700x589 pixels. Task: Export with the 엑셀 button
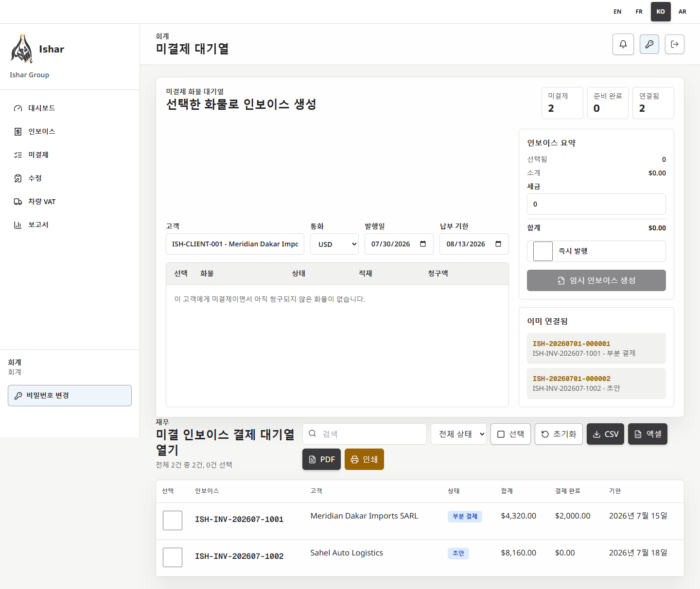click(x=647, y=434)
